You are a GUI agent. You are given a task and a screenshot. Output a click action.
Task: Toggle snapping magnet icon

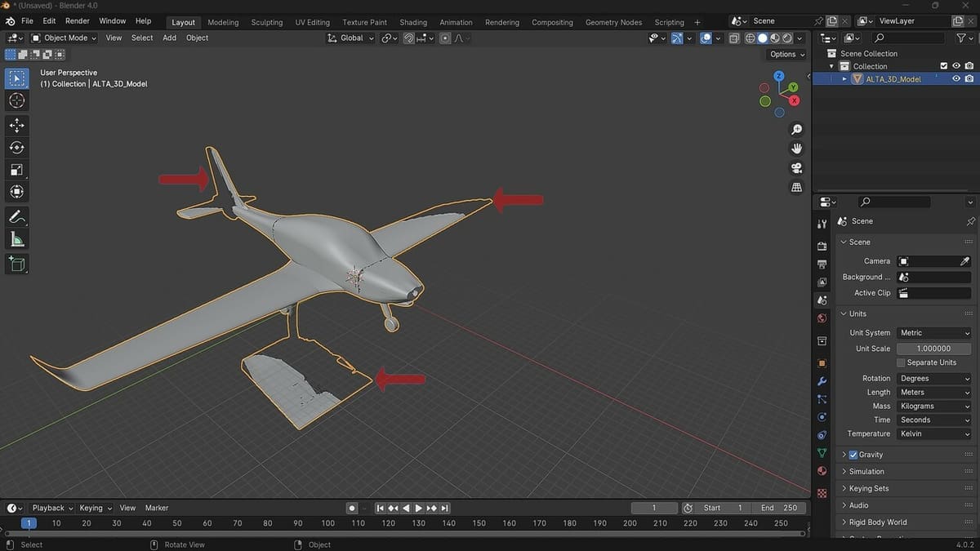pyautogui.click(x=408, y=38)
